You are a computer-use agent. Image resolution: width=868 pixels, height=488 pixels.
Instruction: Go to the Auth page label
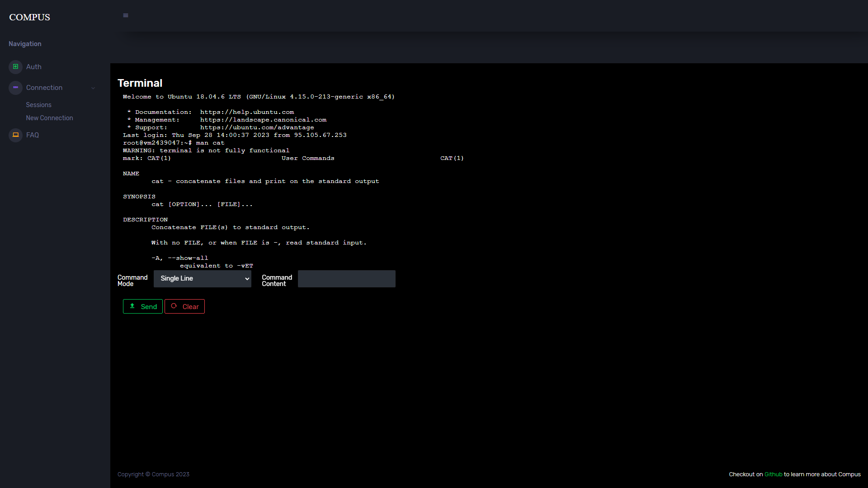(34, 67)
